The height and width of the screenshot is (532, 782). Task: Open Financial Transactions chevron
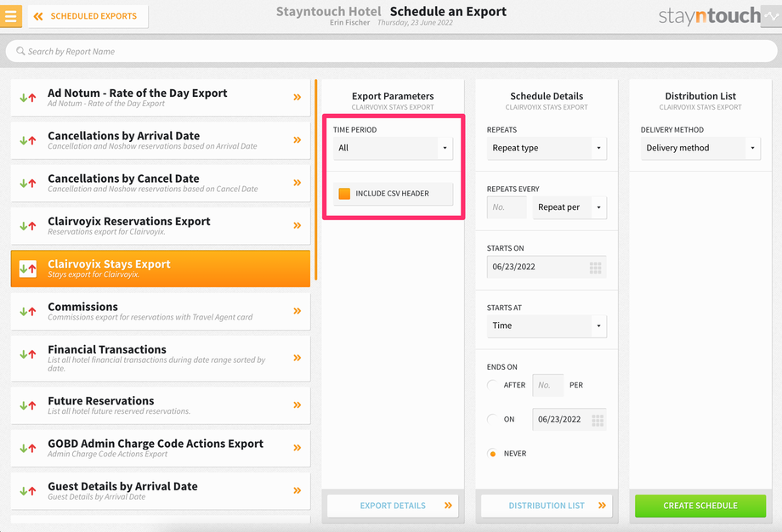click(x=297, y=358)
